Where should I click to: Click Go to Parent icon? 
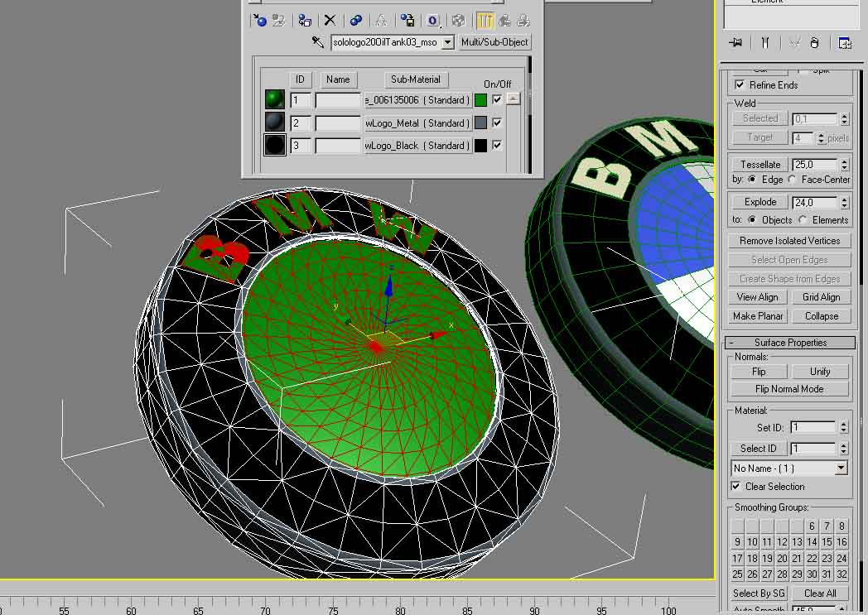coord(504,21)
